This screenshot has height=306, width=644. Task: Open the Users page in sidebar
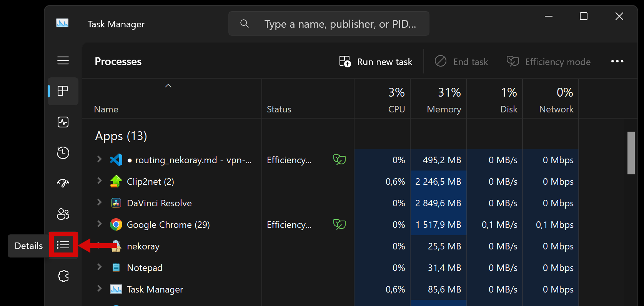tap(63, 214)
